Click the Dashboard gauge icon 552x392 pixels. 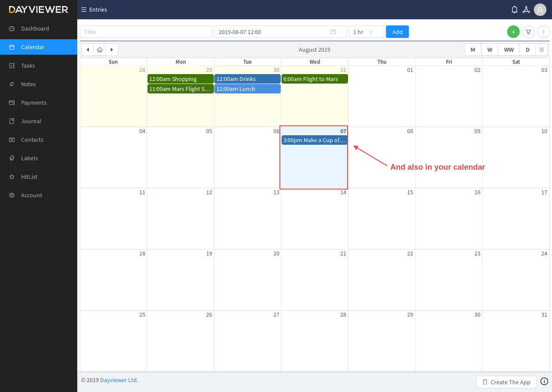(x=12, y=28)
